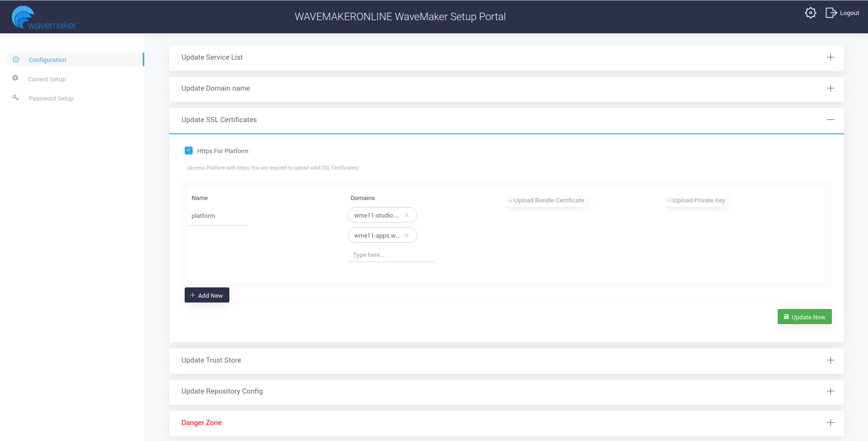Open the settings gear icon in header
The height and width of the screenshot is (441, 868).
pyautogui.click(x=810, y=13)
